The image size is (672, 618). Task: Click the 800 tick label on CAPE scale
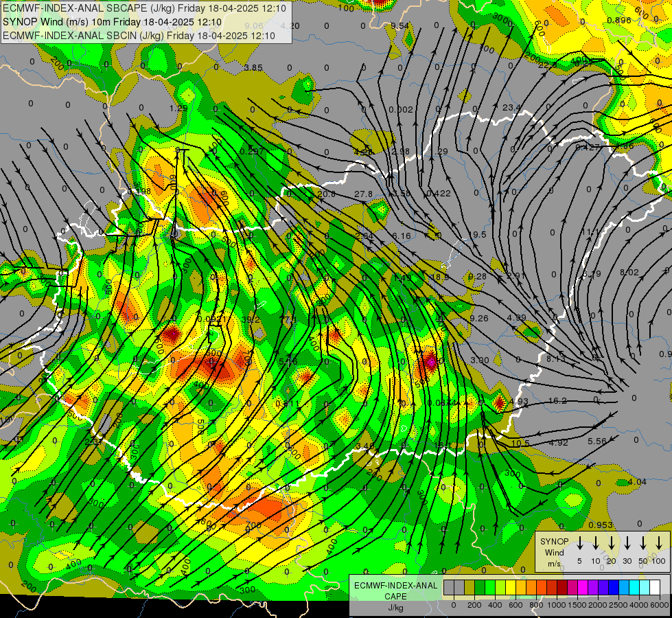tap(536, 605)
